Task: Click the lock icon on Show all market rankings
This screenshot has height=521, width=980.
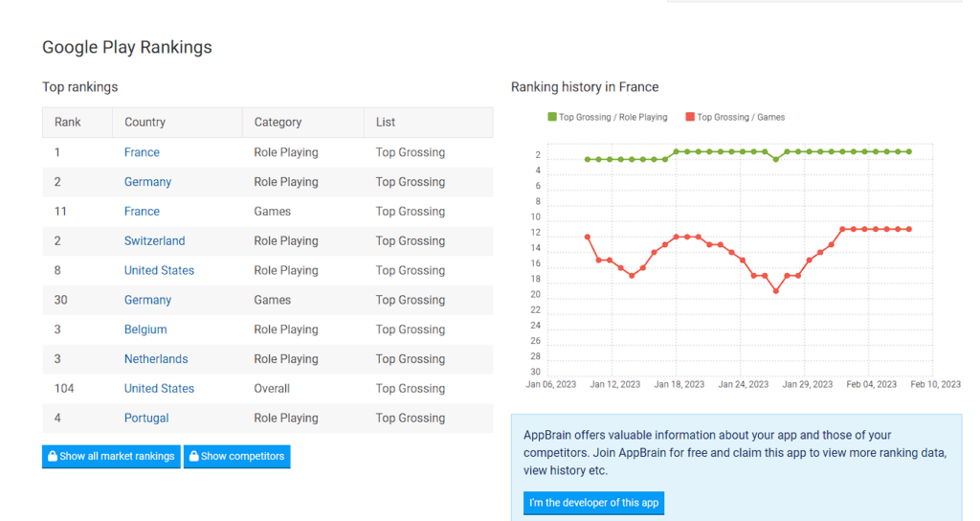Action: tap(53, 457)
